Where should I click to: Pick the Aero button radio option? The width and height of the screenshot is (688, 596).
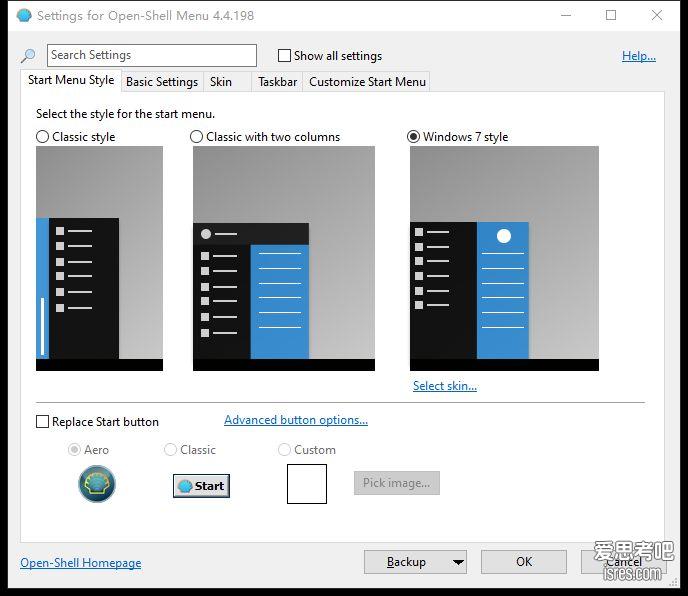point(74,449)
